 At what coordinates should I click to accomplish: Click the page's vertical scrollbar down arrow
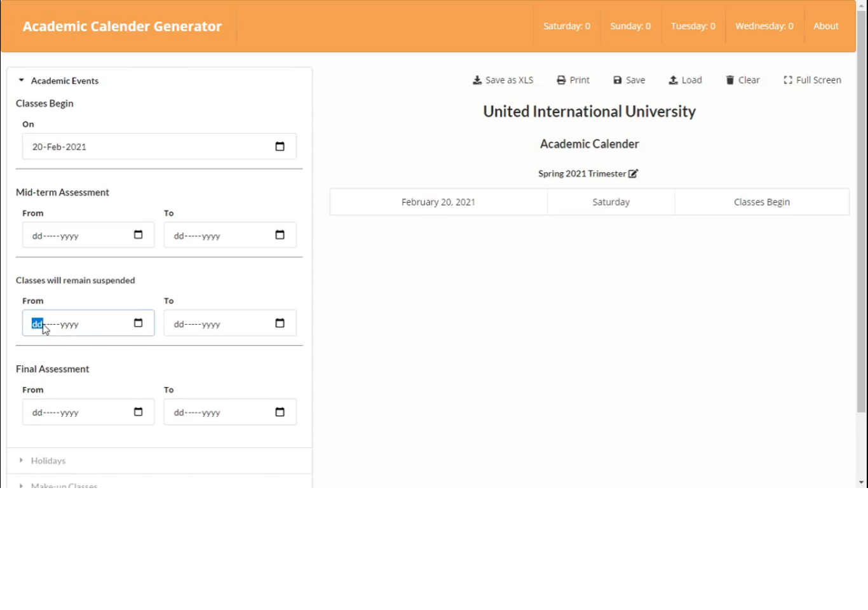point(862,482)
